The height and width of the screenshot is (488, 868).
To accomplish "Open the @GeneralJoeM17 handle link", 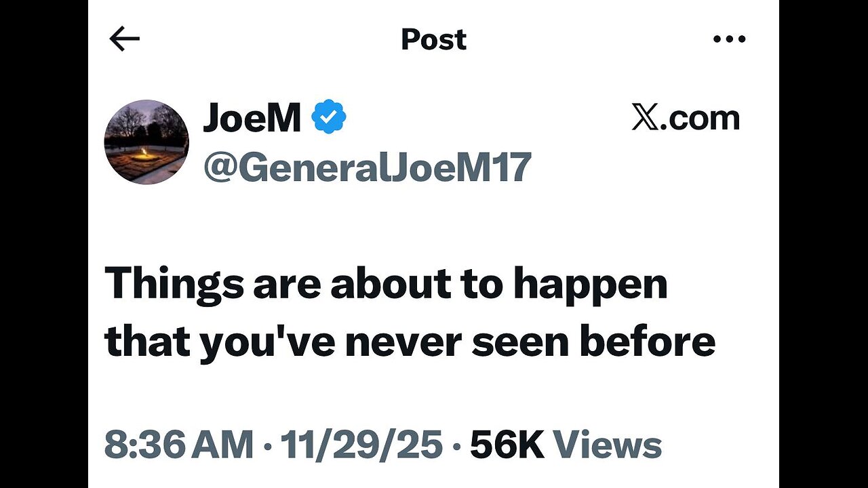I will pos(367,167).
